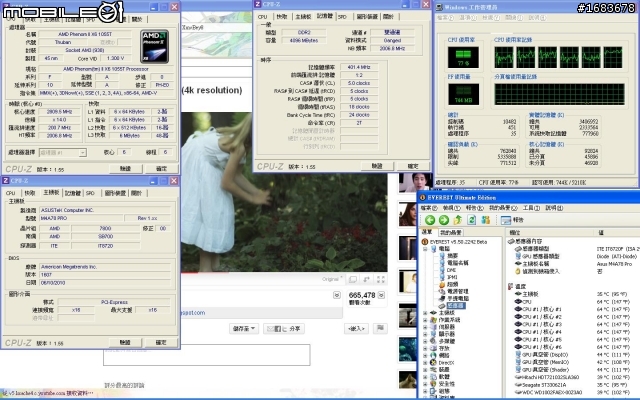Viewport: 640px width, 400px height.
Task: Select DMI item in EVEREST tree
Action: [x=451, y=270]
